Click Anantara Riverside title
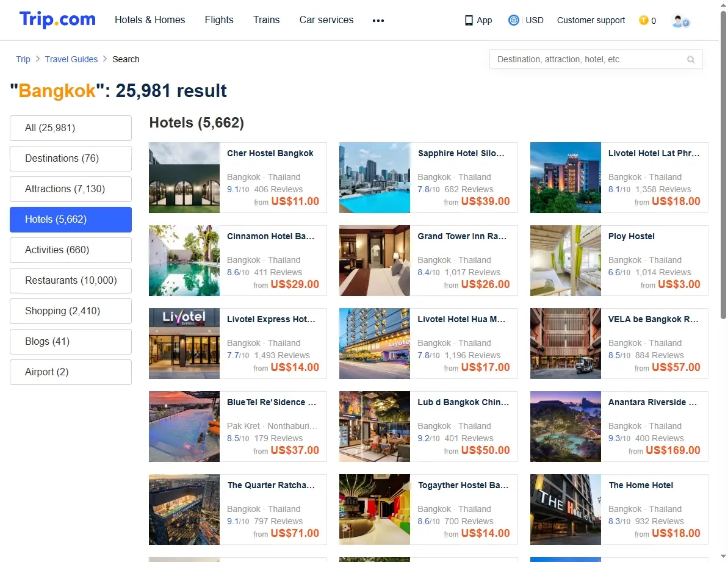Screen dimensions: 728x562 [x=652, y=403]
